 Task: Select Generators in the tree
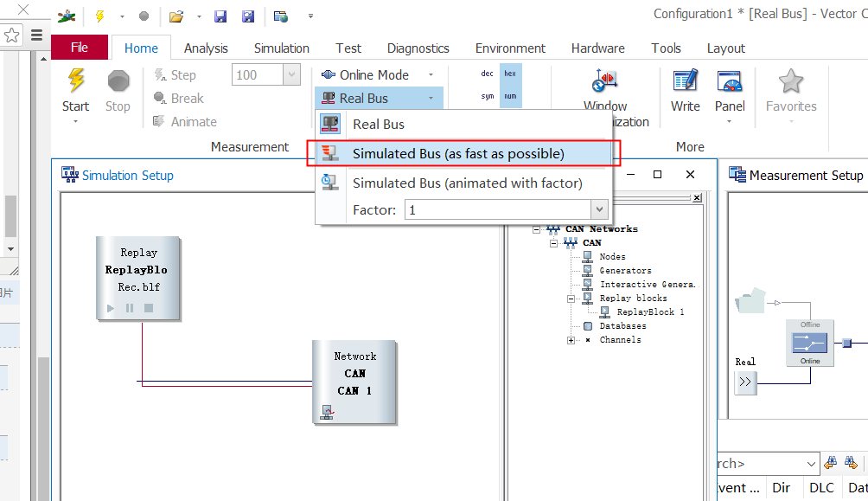coord(625,271)
